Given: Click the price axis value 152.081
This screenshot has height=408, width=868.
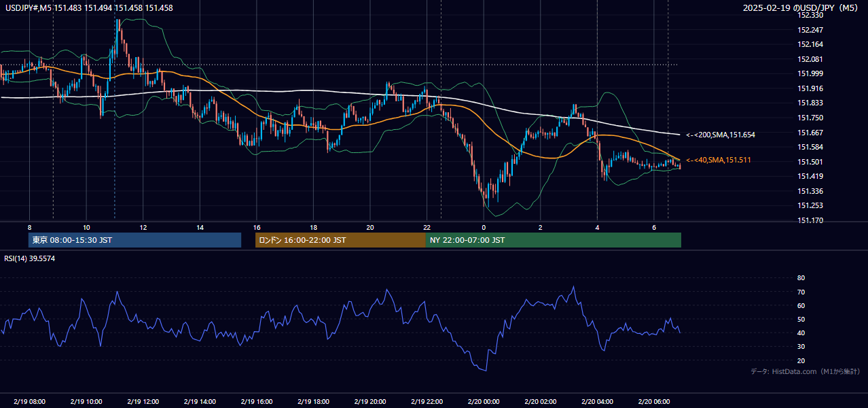Looking at the screenshot, I should 810,59.
